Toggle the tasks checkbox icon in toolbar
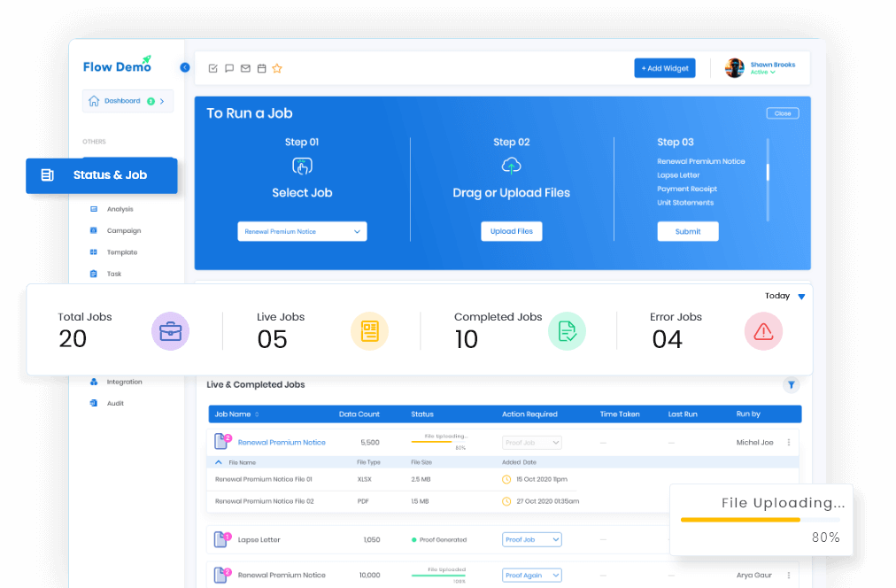The width and height of the screenshot is (896, 588). [213, 67]
